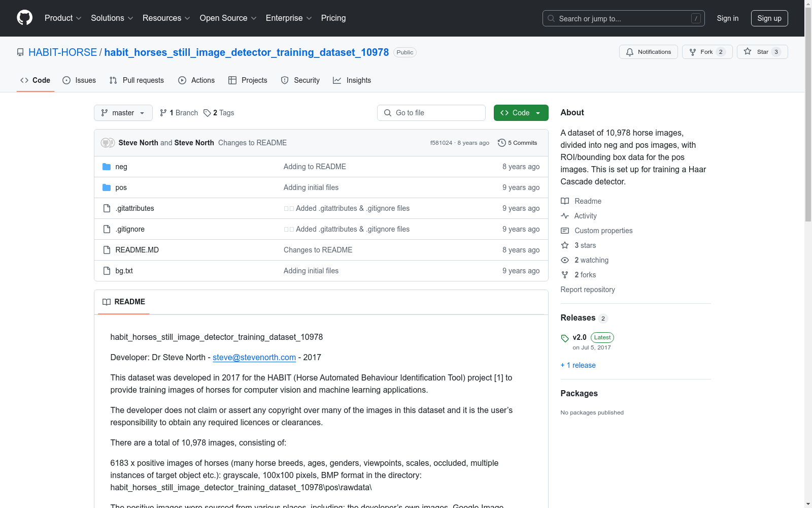Screen dimensions: 812x508
Task: Click the eye icon beside 2 watching
Action: coord(565,260)
